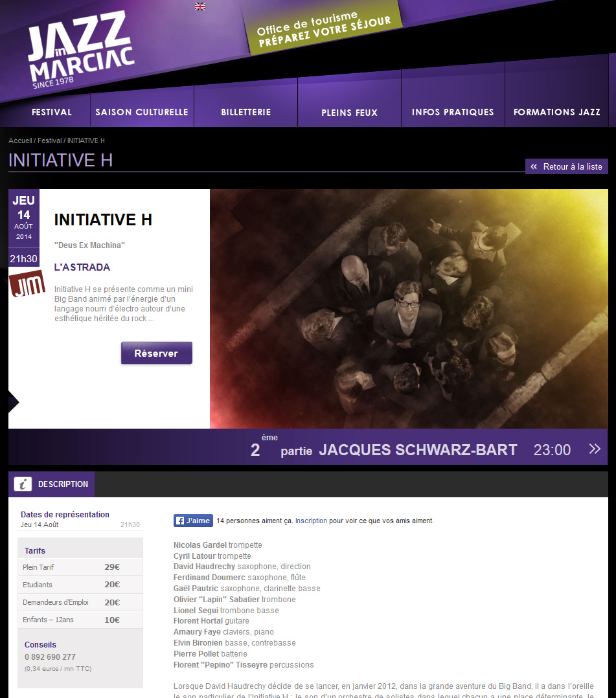Click the Festival breadcrumb link

[50, 141]
